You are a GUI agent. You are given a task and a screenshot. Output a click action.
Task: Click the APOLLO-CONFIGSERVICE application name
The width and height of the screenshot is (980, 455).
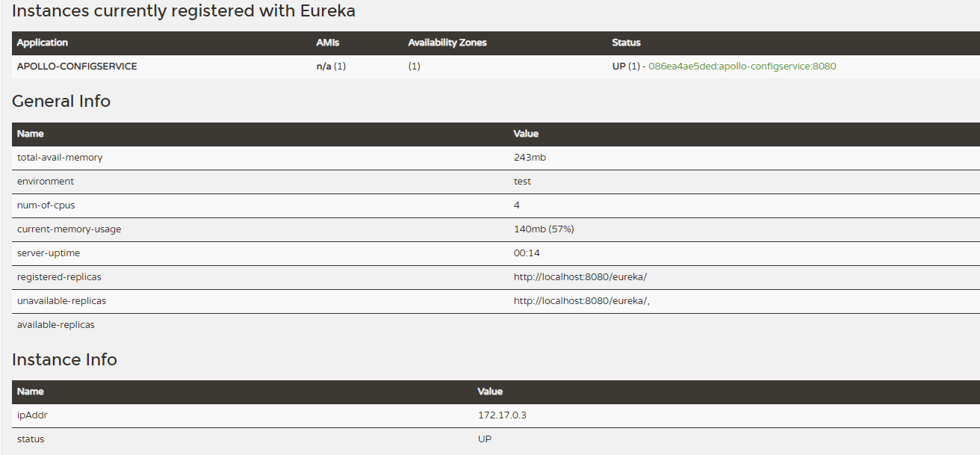coord(77,66)
